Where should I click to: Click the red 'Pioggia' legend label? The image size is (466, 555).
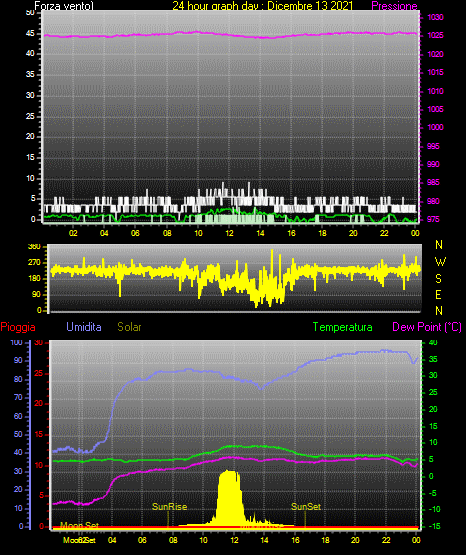[x=18, y=327]
